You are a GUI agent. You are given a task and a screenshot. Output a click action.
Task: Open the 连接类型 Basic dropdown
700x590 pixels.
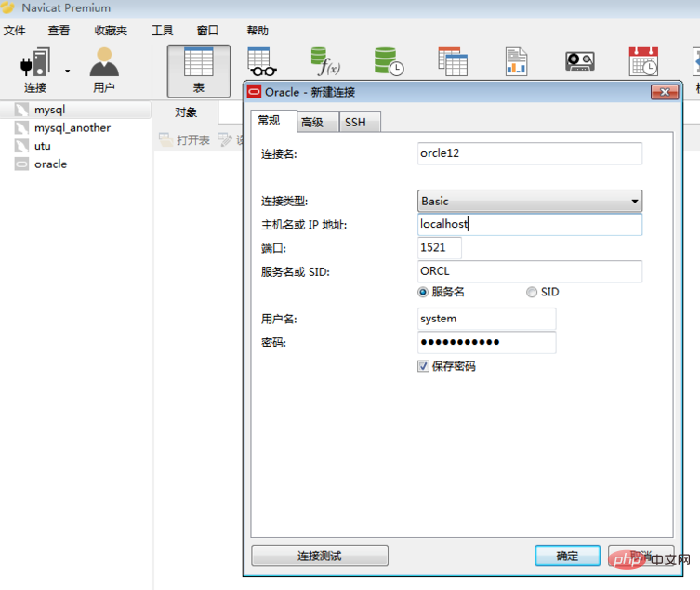coord(530,202)
